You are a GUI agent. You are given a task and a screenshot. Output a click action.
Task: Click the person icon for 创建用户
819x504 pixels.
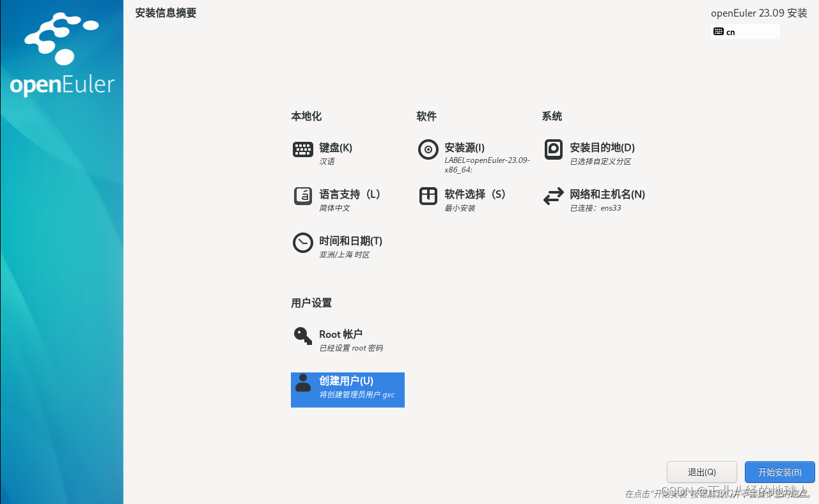click(303, 383)
